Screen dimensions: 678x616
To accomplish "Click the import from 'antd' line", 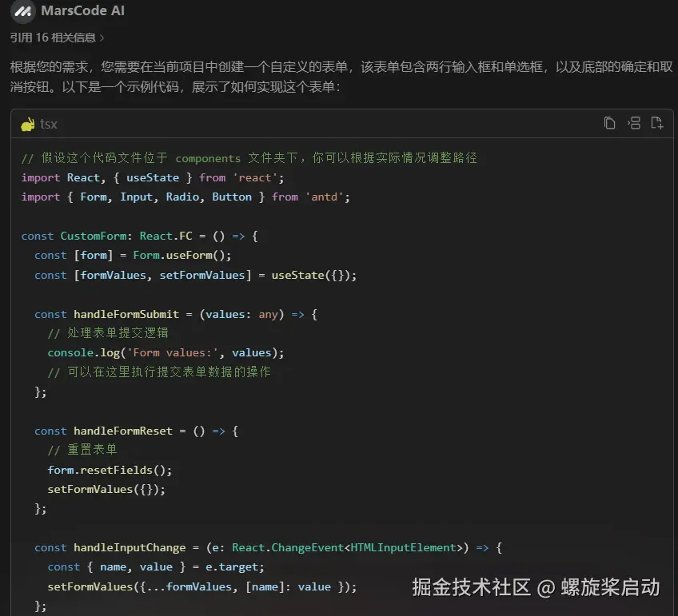I will [x=185, y=197].
